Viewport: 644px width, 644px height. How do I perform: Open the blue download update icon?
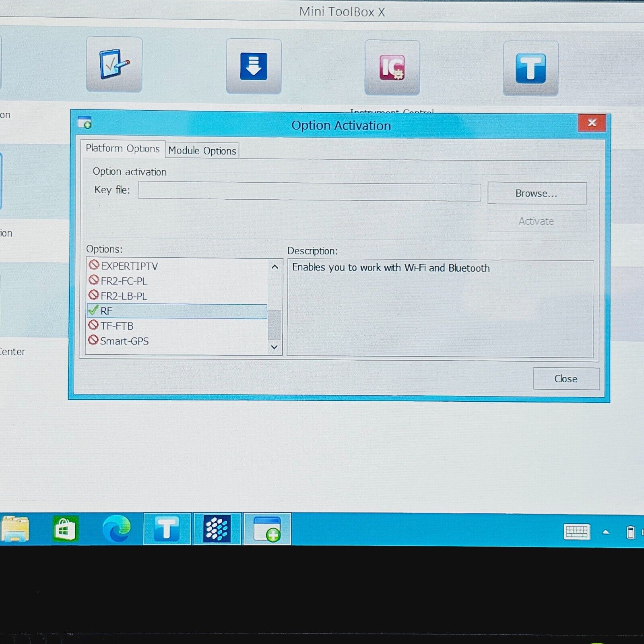(254, 66)
